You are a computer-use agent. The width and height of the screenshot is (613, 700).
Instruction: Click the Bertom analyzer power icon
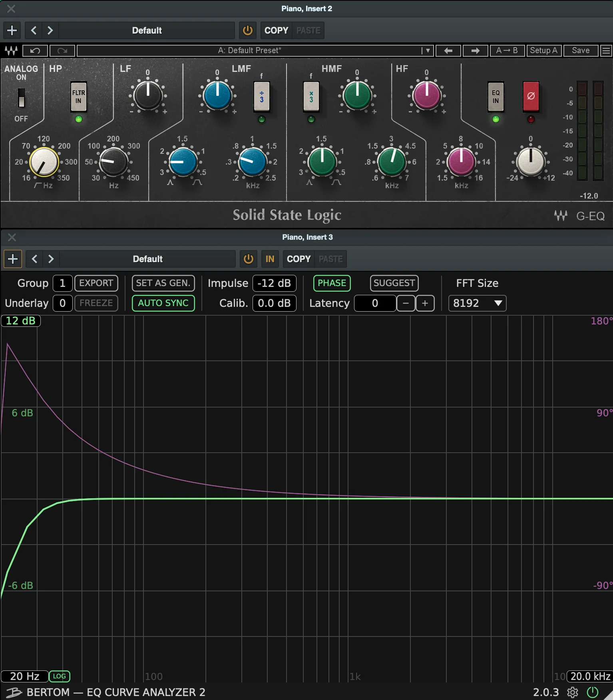[593, 692]
